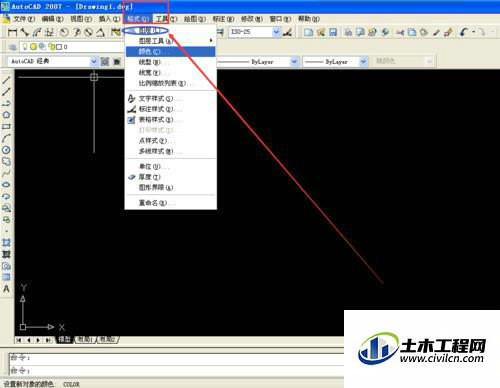Select the Rectangle draw tool
500x388 pixels.
[6, 126]
